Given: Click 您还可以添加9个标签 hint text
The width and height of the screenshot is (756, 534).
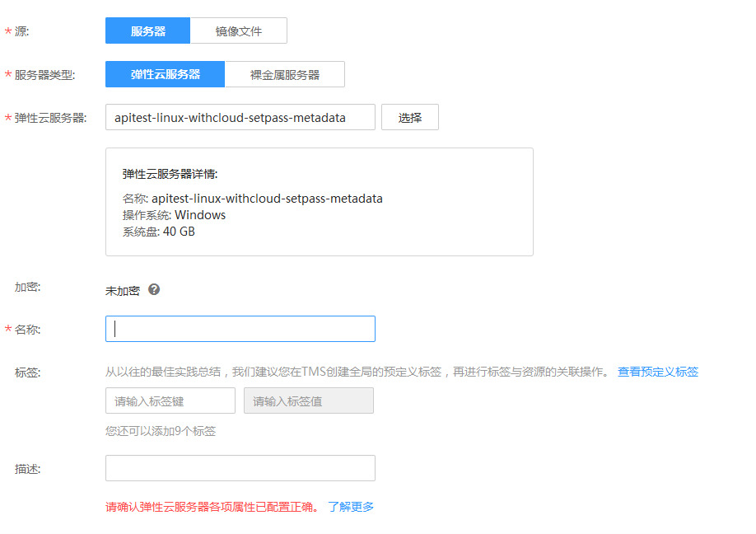Looking at the screenshot, I should coord(161,431).
